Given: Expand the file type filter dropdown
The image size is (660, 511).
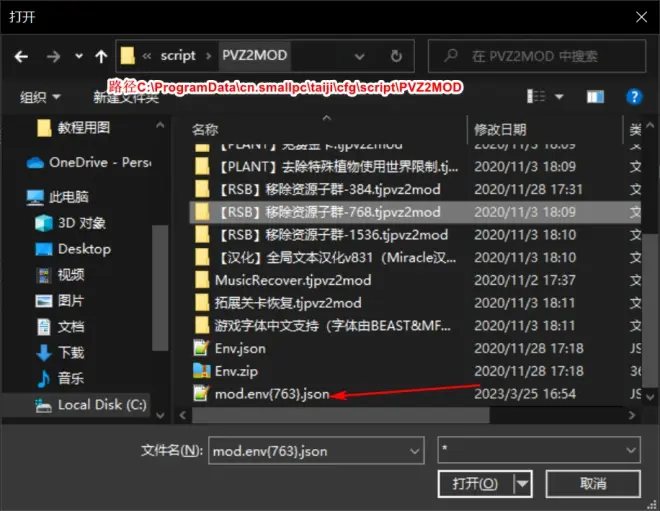Looking at the screenshot, I should coord(627,450).
